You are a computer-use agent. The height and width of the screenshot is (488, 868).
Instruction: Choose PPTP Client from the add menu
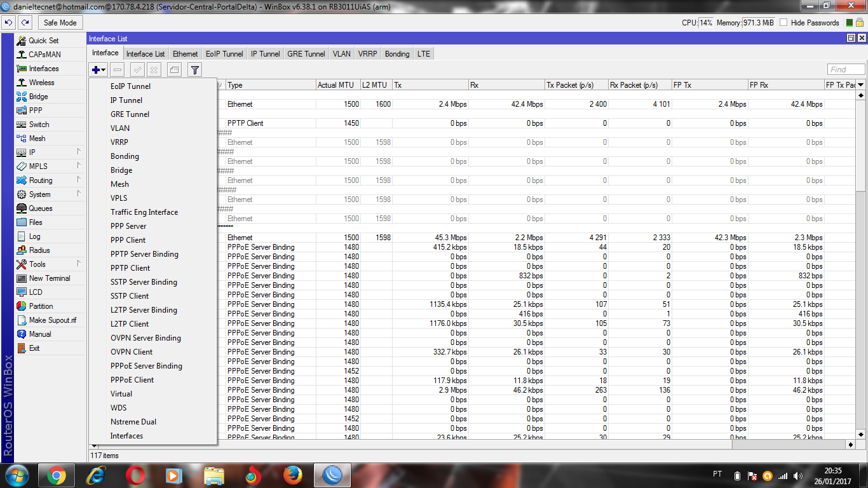coord(153,268)
